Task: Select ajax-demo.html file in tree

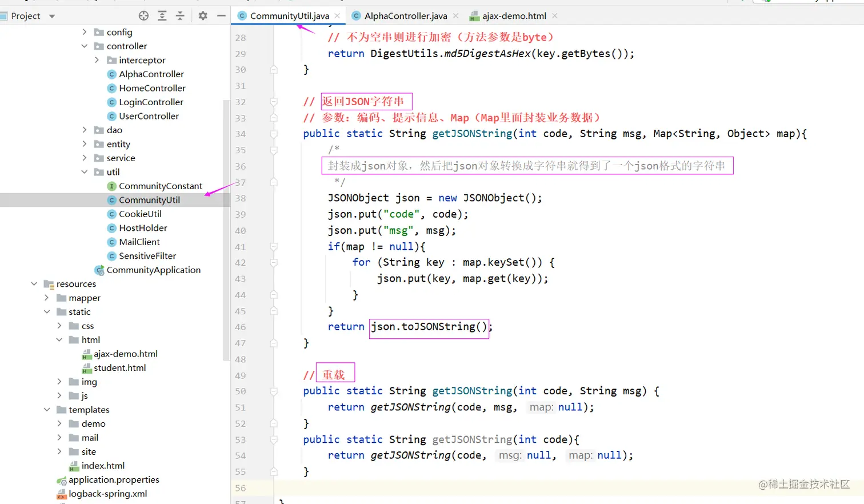Action: tap(126, 354)
